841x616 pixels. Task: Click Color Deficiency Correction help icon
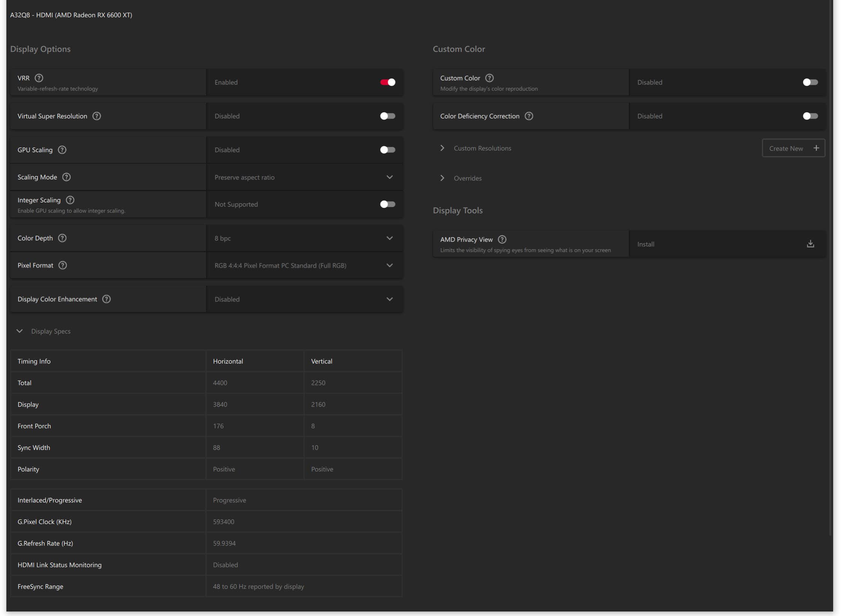(529, 116)
